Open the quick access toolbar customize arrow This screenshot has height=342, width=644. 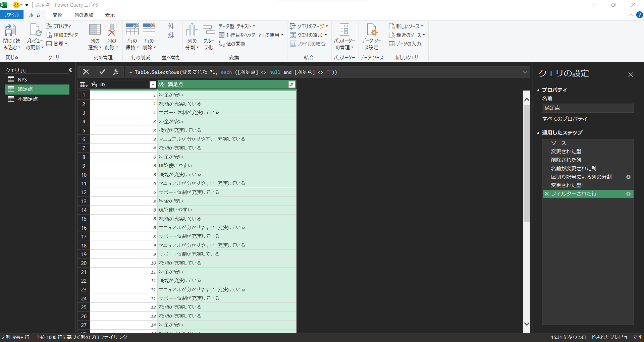coord(26,5)
